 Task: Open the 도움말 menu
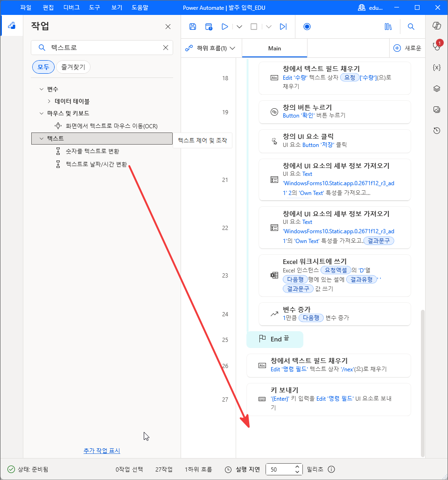point(140,7)
